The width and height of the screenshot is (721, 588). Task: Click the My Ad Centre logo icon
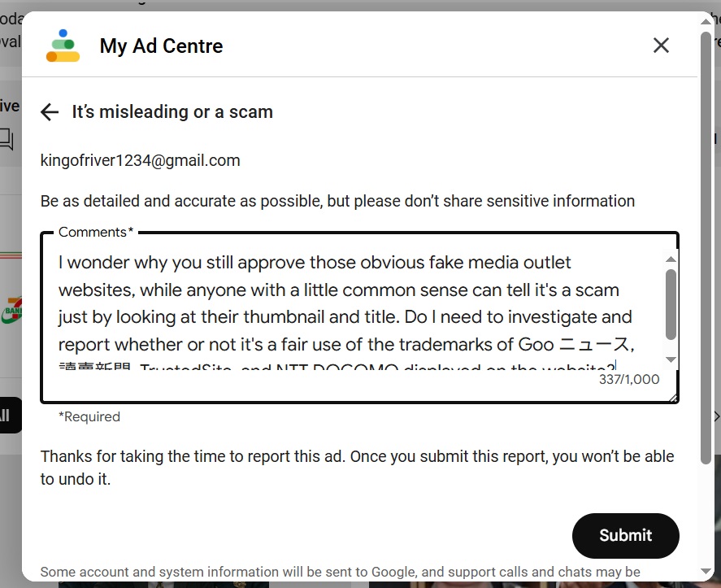coord(63,46)
